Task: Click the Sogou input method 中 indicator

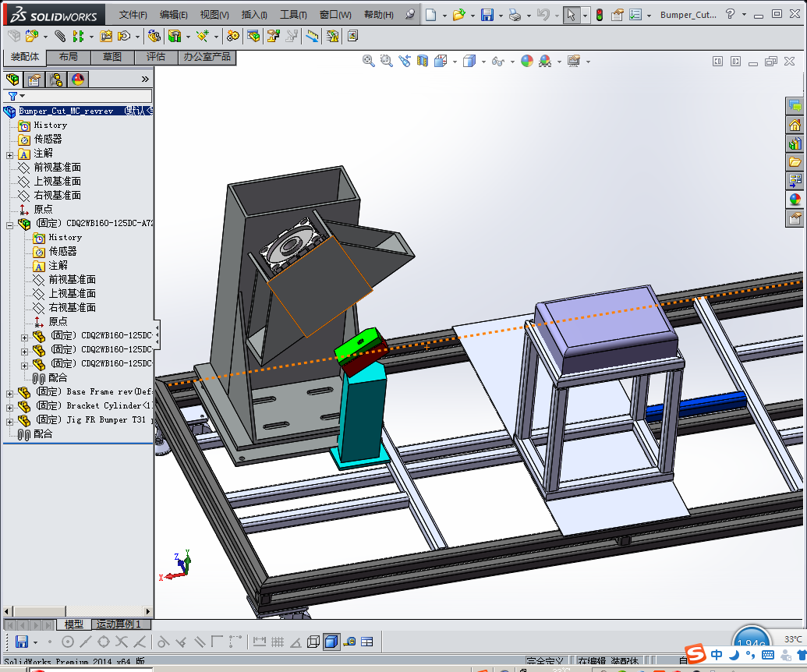Action: [x=717, y=655]
